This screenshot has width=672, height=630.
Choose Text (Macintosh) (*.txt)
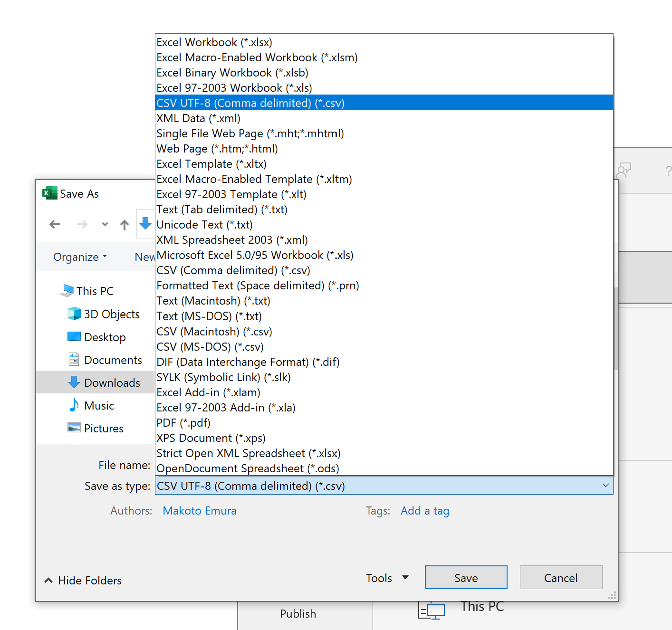tap(384, 301)
